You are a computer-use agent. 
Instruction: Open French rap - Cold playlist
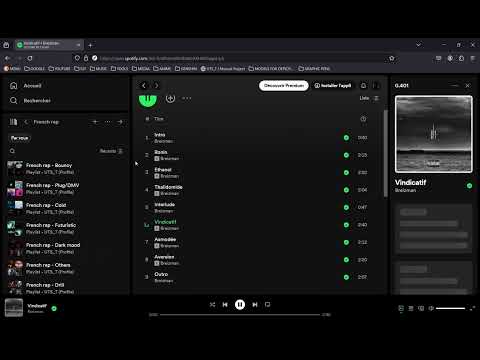tap(65, 208)
